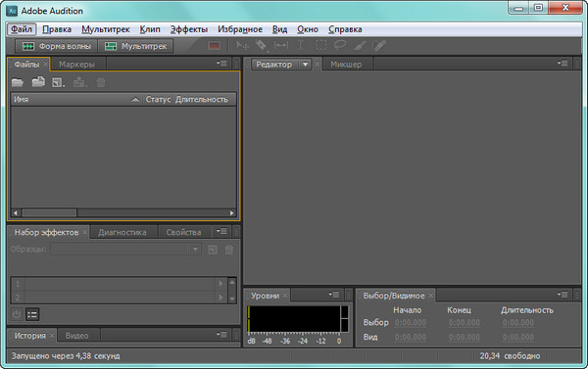The image size is (588, 369).
Task: Open the Справка menu
Action: coord(345,29)
